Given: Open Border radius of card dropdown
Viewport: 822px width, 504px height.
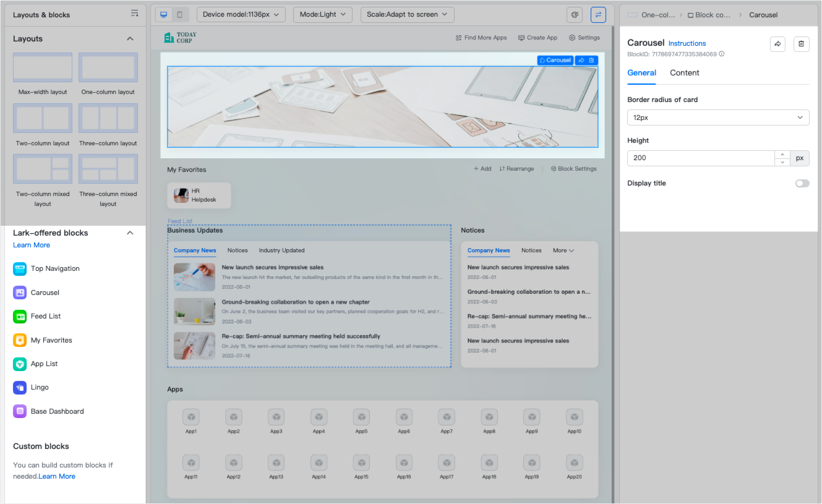Looking at the screenshot, I should 718,117.
